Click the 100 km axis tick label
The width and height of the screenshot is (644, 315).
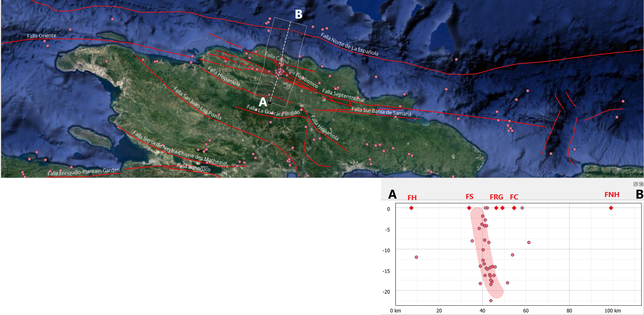[613, 311]
